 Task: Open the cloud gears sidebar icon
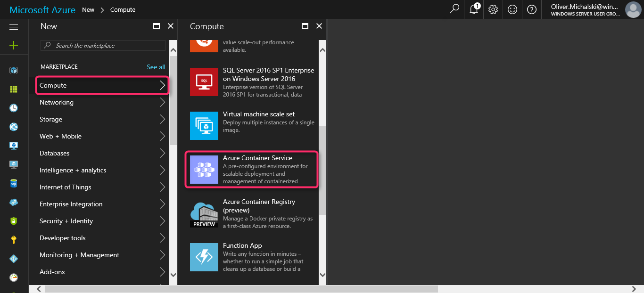coord(14,202)
